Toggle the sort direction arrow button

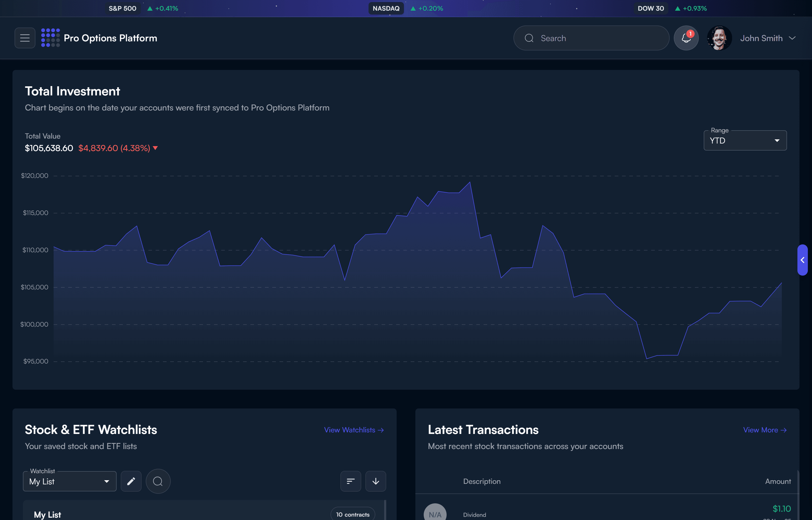coord(375,482)
